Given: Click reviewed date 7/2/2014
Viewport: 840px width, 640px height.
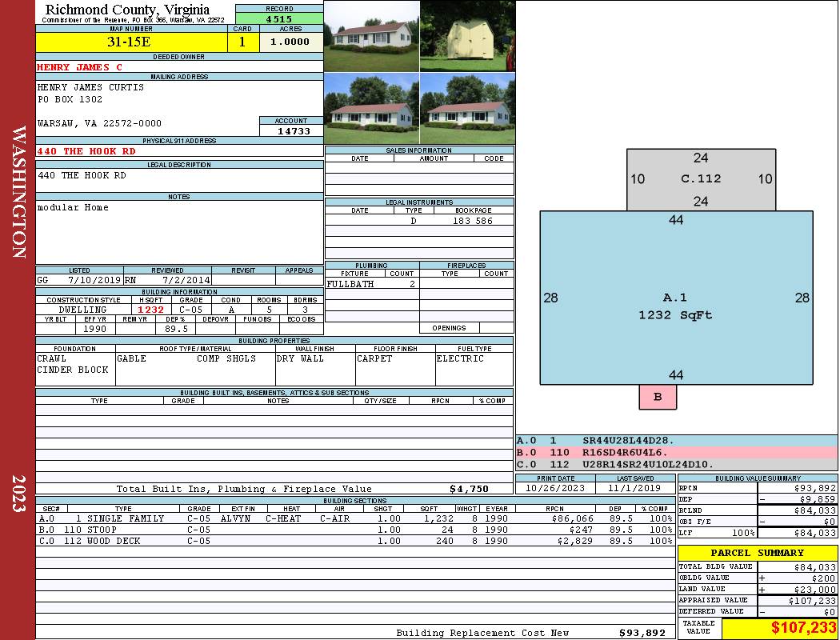Looking at the screenshot, I should [186, 279].
